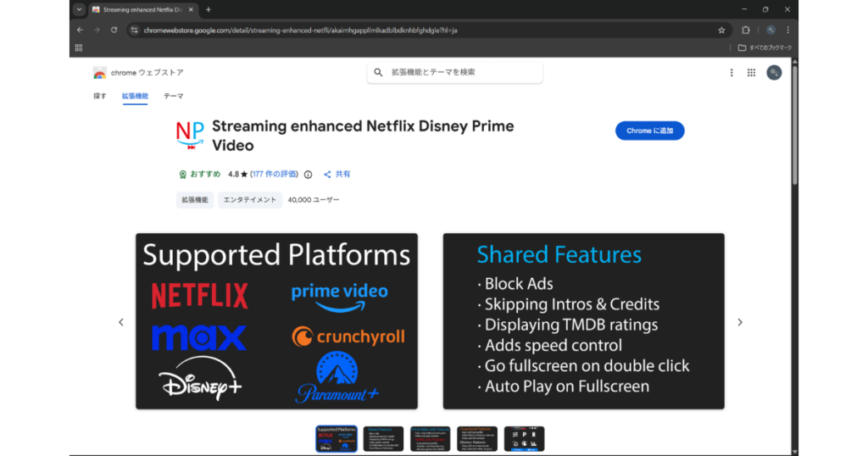Open the browser Extensions puzzle icon

click(x=746, y=30)
